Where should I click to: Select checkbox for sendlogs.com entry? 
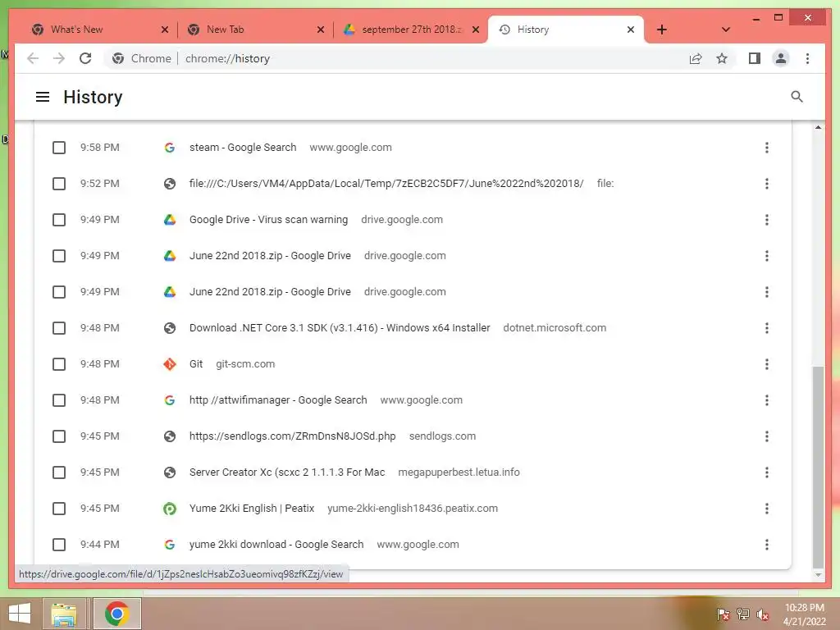tap(59, 436)
